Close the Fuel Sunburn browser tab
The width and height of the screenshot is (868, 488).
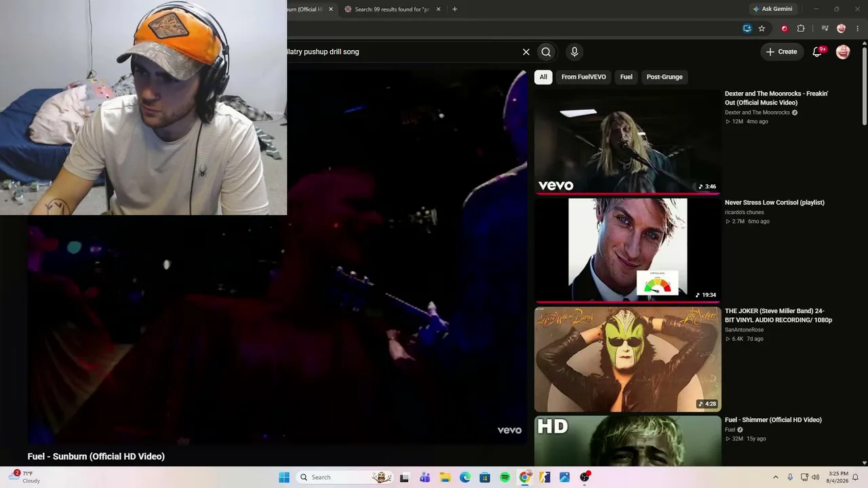tap(331, 9)
